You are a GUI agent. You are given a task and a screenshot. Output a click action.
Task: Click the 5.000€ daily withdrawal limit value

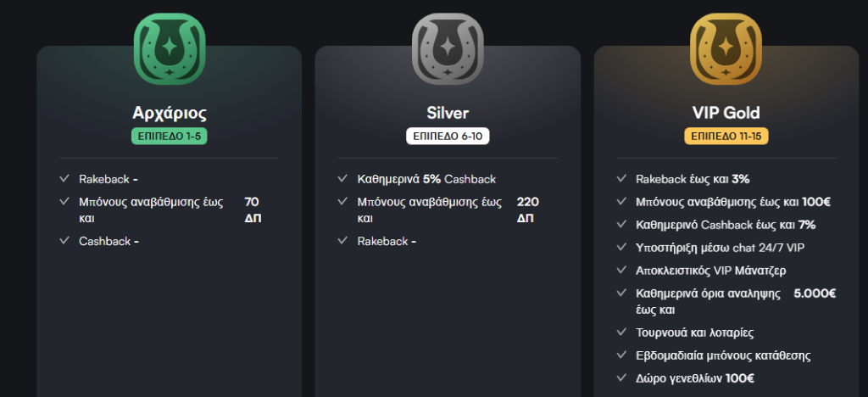815,294
